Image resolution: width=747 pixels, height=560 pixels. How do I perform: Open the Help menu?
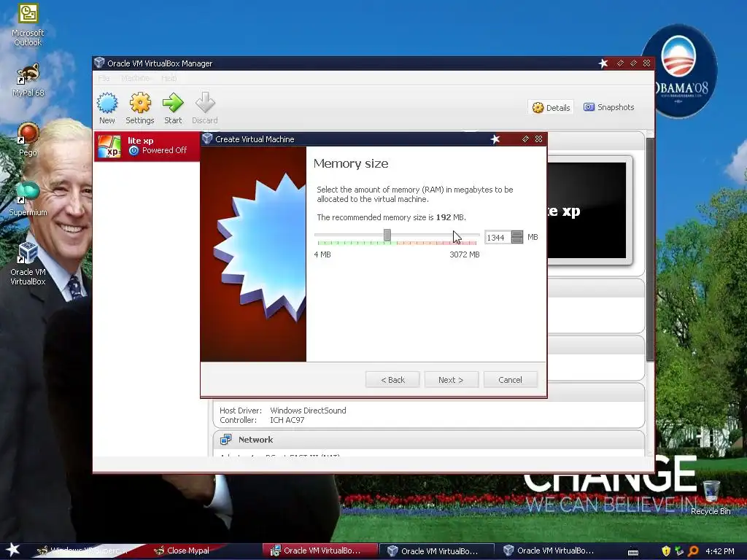[169, 78]
